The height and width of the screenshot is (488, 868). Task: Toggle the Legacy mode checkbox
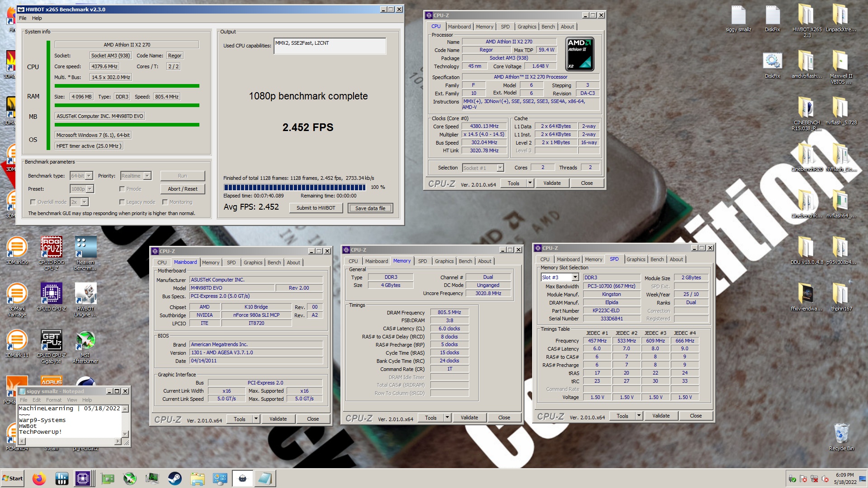122,202
